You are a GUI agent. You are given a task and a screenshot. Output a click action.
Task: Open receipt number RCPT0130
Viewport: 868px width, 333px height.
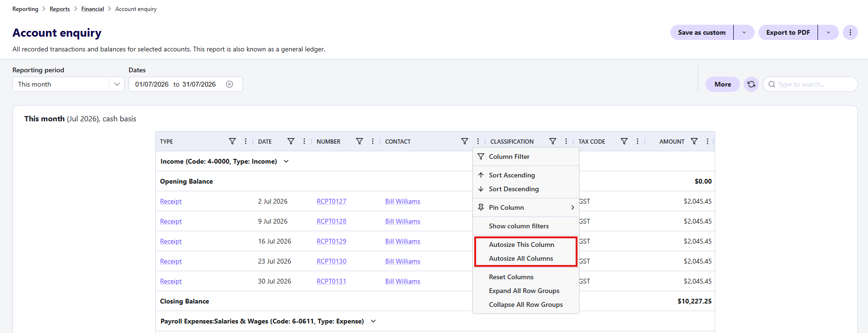click(331, 261)
